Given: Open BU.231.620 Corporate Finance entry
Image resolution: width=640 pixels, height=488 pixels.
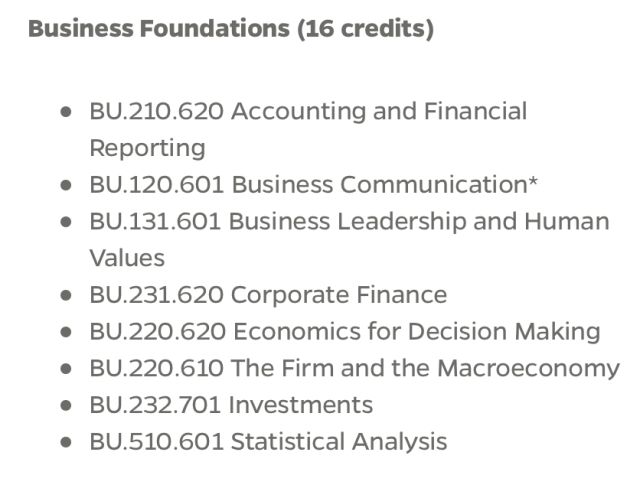Looking at the screenshot, I should (x=268, y=295).
